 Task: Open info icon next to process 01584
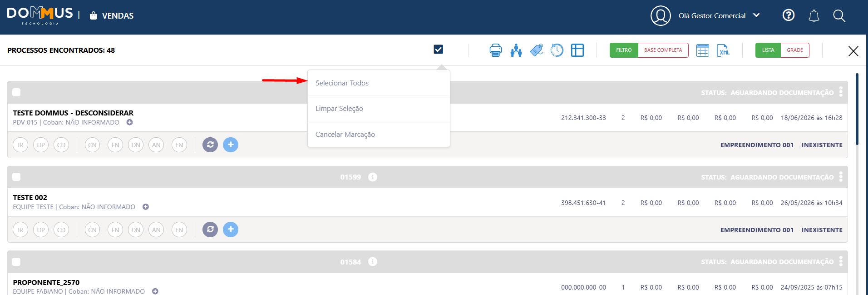(373, 262)
